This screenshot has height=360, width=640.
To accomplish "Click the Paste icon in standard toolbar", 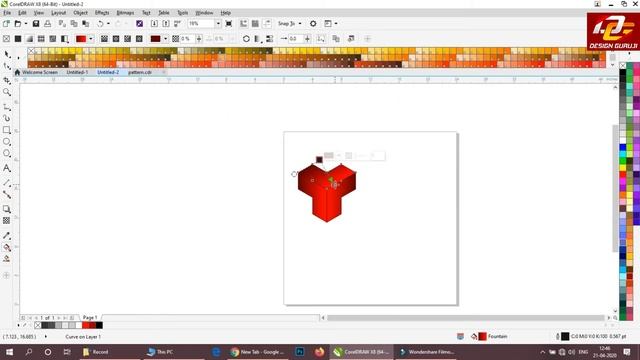I will [86, 24].
